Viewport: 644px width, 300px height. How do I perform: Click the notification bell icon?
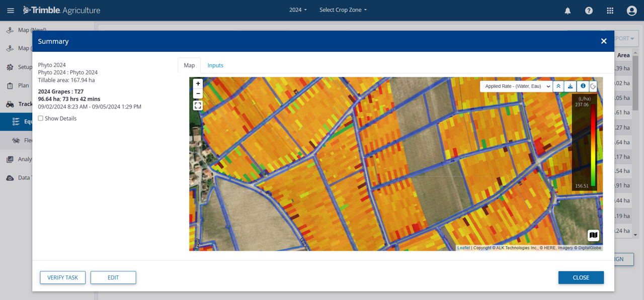point(568,10)
